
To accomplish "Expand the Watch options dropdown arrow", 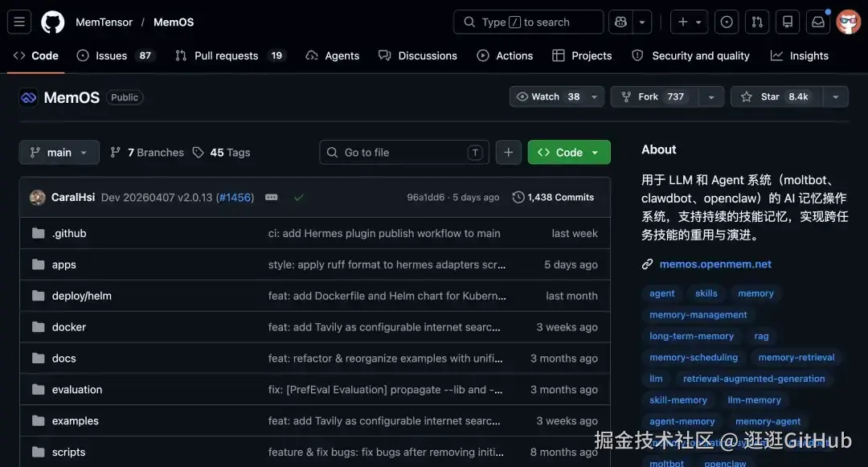I will tap(595, 96).
